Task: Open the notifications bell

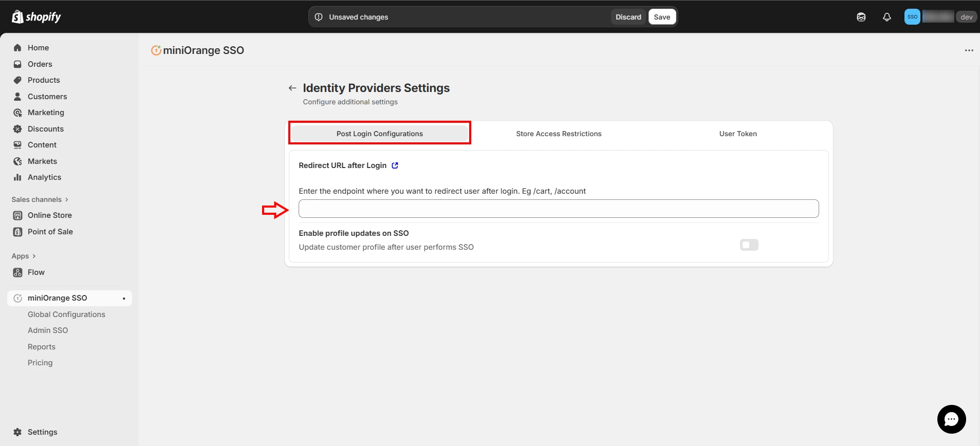Action: 887,17
